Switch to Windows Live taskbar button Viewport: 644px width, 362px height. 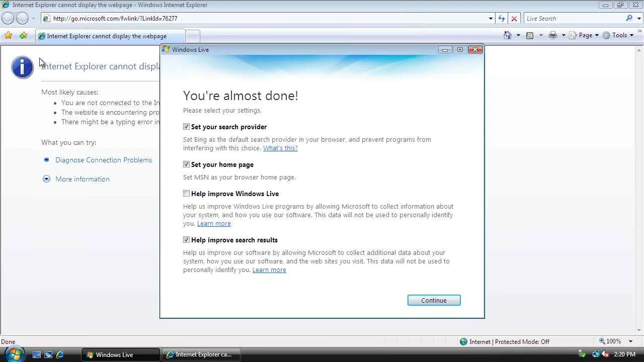coord(121,354)
